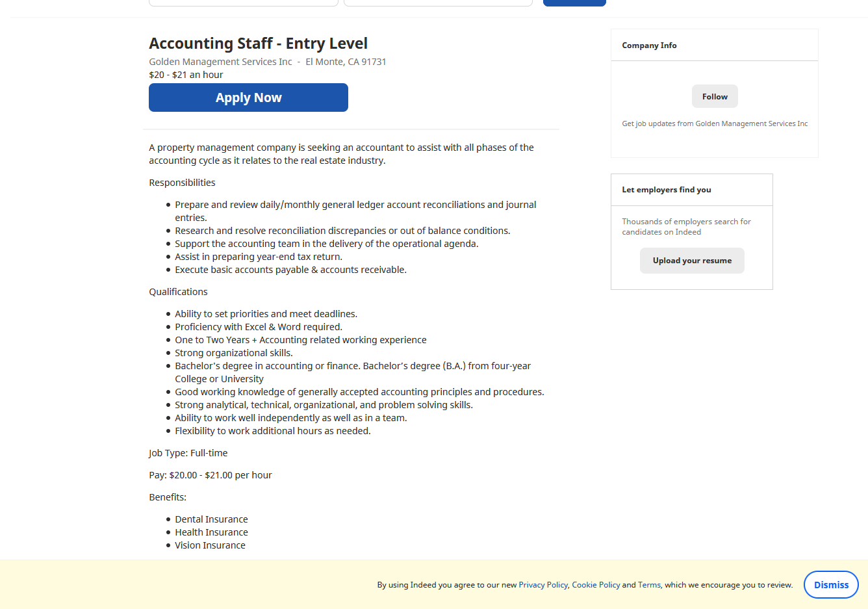Open the Terms link in banner
Viewport: 868px width, 609px height.
649,585
